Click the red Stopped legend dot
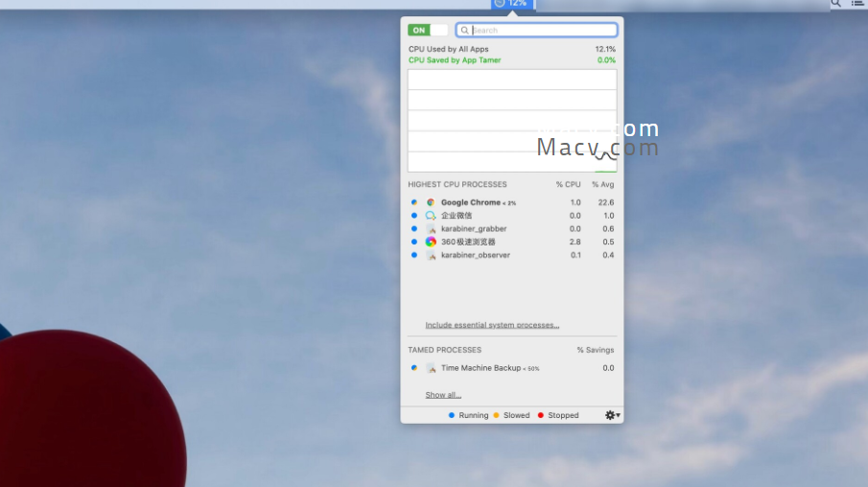The image size is (868, 487). [x=541, y=415]
